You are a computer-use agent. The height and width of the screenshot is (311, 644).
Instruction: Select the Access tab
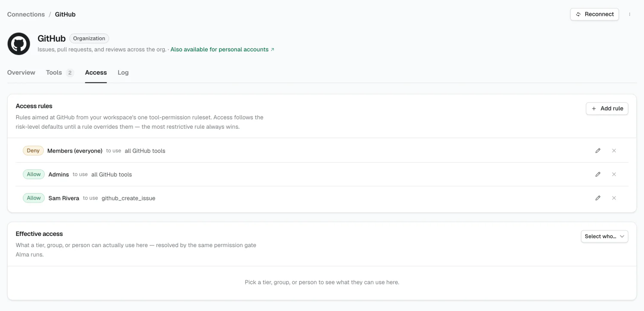(x=96, y=72)
